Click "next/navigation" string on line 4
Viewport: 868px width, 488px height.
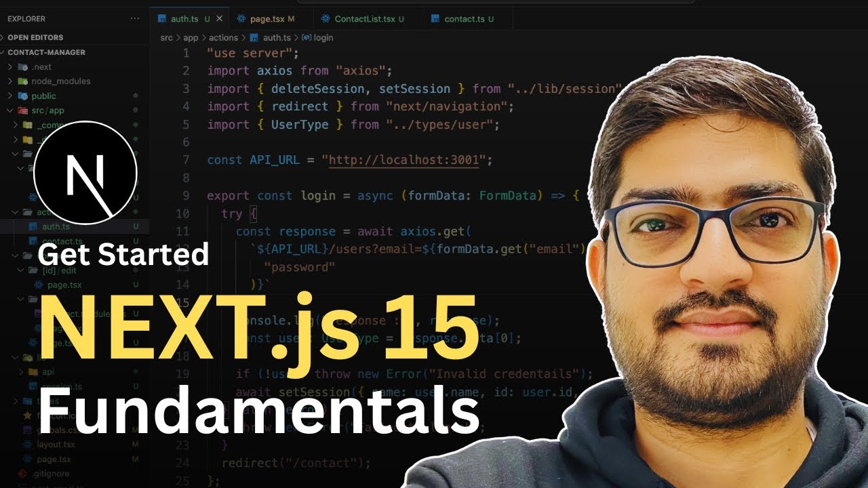(x=447, y=106)
